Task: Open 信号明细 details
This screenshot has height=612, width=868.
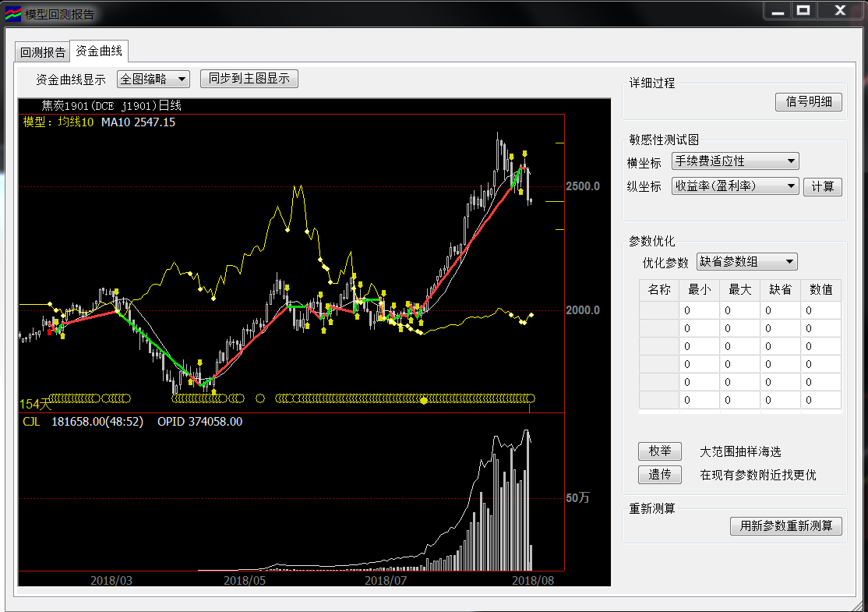Action: (809, 102)
